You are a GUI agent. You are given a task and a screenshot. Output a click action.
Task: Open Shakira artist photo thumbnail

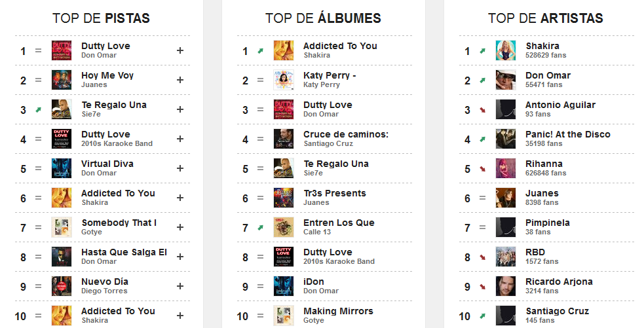(506, 50)
